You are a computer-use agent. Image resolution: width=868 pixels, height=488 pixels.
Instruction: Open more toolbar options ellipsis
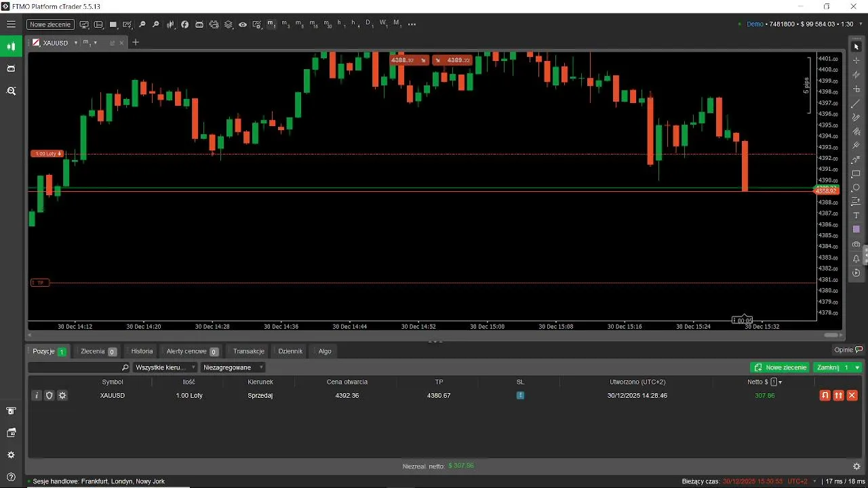[412, 24]
